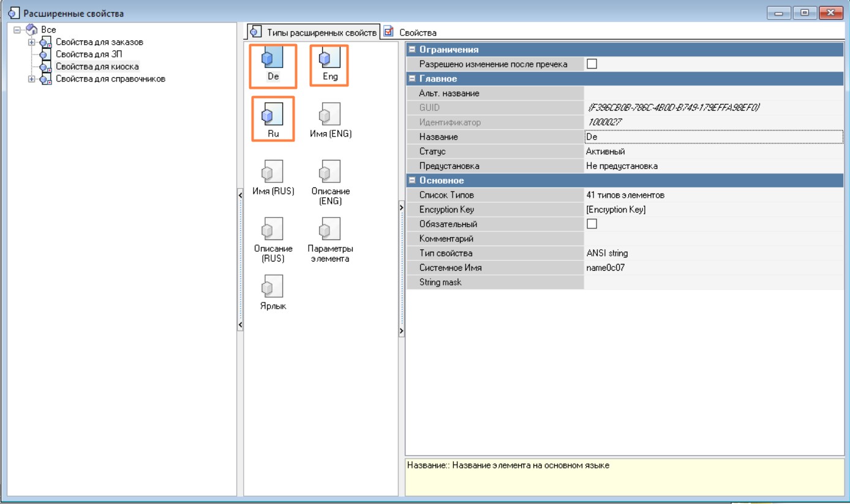Toggle the Обязательный checkbox

tap(592, 224)
